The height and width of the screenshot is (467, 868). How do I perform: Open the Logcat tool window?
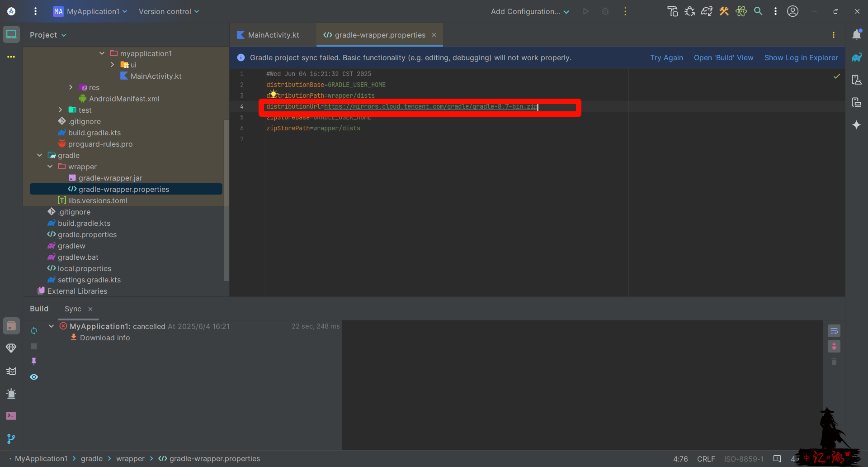point(11,372)
